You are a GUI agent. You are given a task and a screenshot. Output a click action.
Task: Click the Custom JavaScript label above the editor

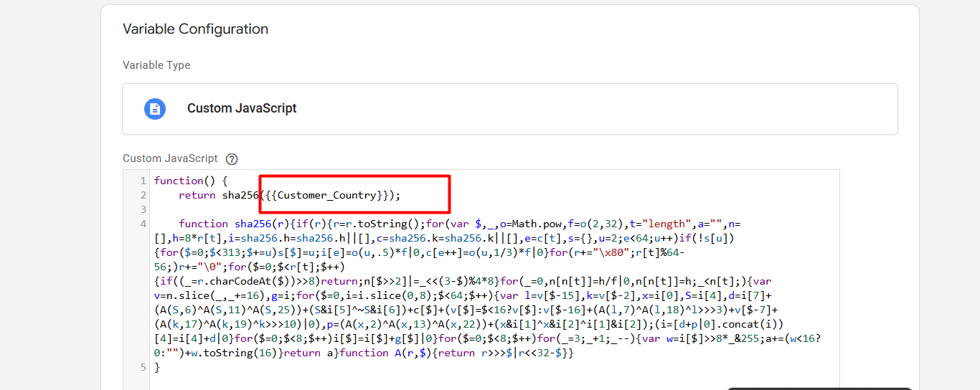[x=170, y=159]
